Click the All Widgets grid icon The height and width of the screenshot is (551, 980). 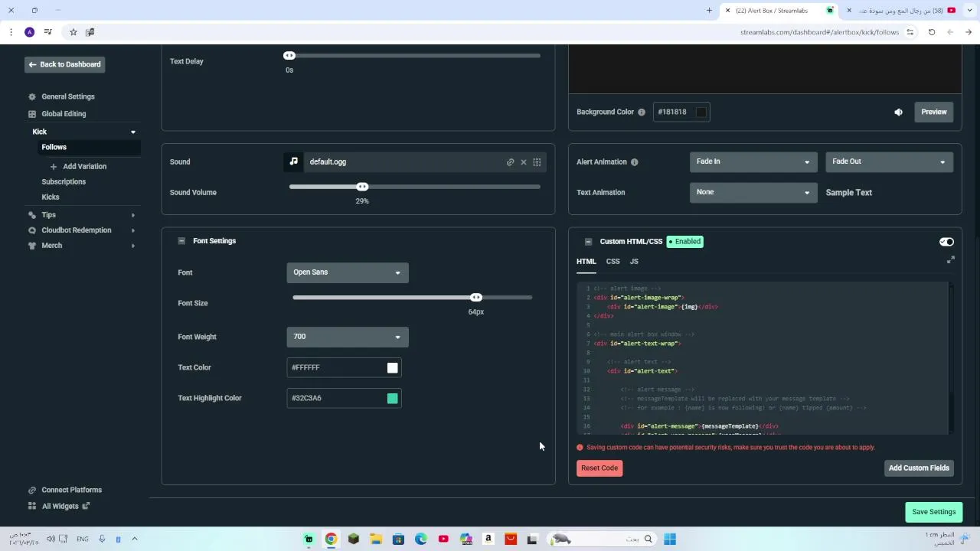[32, 506]
